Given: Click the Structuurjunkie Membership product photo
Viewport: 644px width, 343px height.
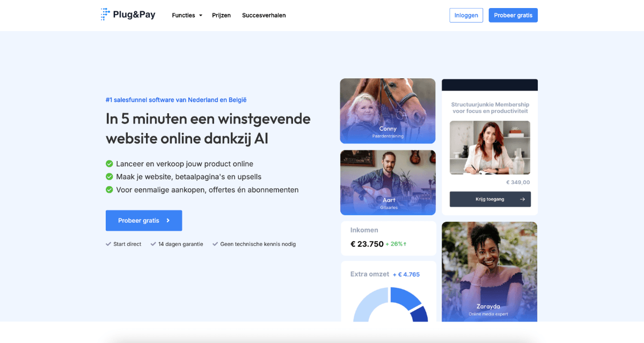Looking at the screenshot, I should click(490, 148).
